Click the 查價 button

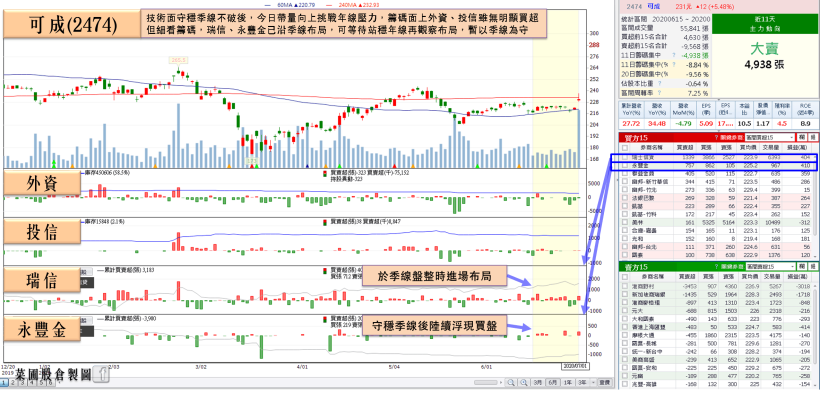605,382
